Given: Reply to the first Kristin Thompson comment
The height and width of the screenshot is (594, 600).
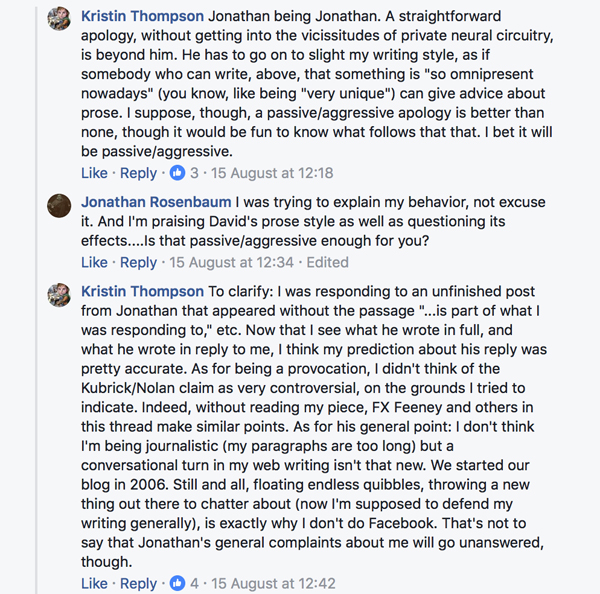Looking at the screenshot, I should tap(138, 173).
